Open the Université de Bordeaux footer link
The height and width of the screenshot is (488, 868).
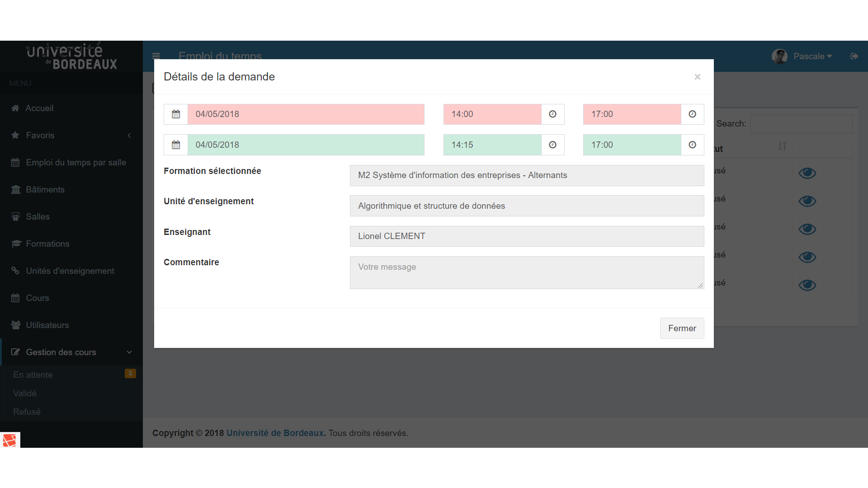[x=275, y=433]
